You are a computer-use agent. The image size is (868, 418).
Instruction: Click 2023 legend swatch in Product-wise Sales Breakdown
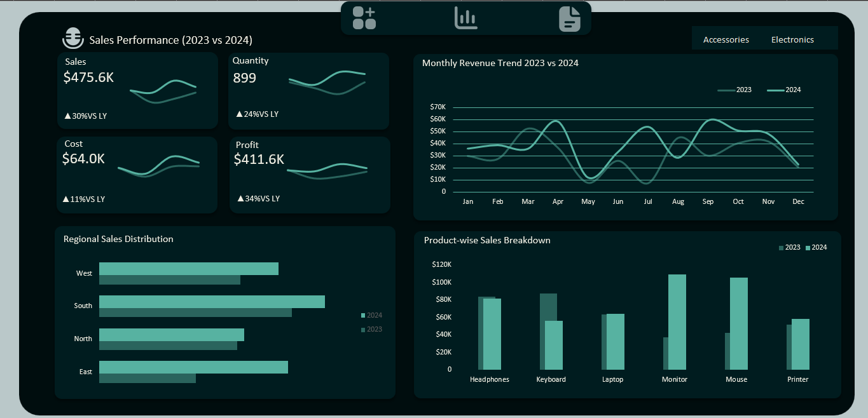(x=782, y=248)
